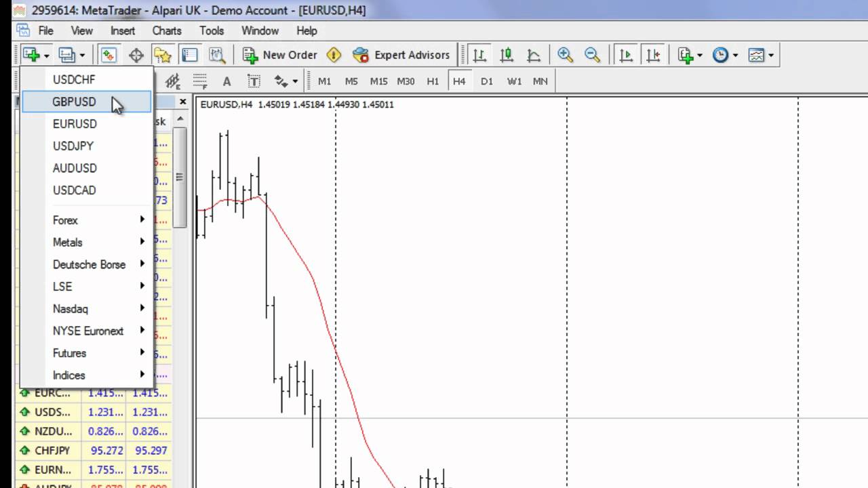Open the Strategy Tester icon

(216, 55)
